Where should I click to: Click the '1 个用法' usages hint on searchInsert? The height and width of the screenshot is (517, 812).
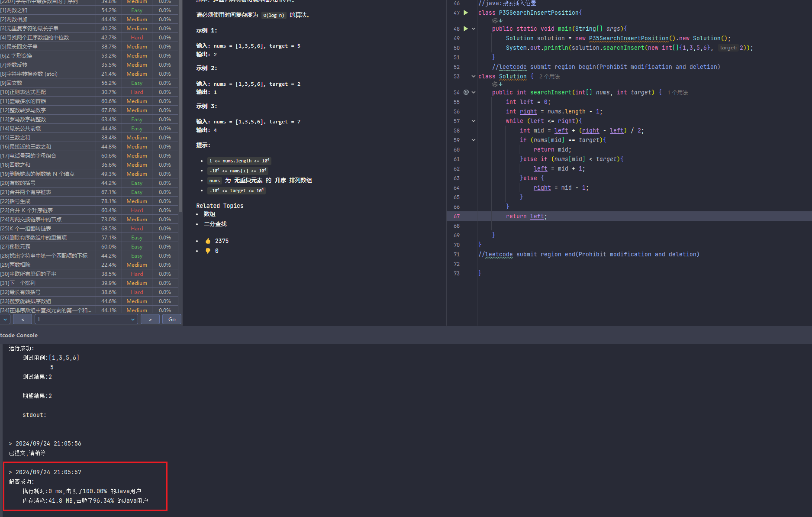pos(677,92)
